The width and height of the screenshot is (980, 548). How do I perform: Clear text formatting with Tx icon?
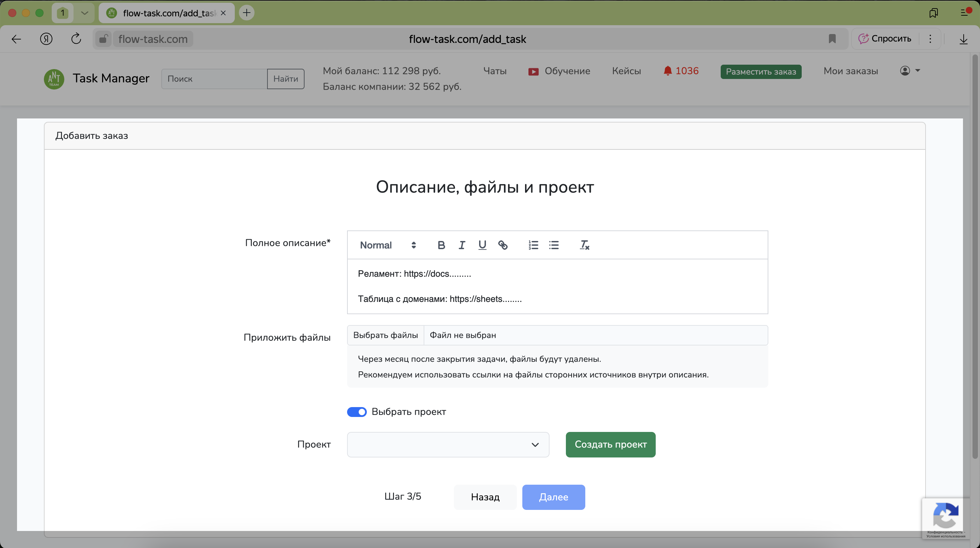tap(584, 245)
